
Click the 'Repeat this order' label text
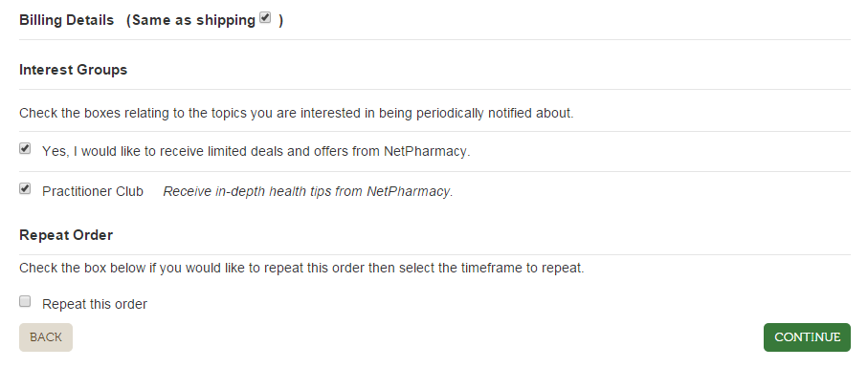[x=95, y=305]
